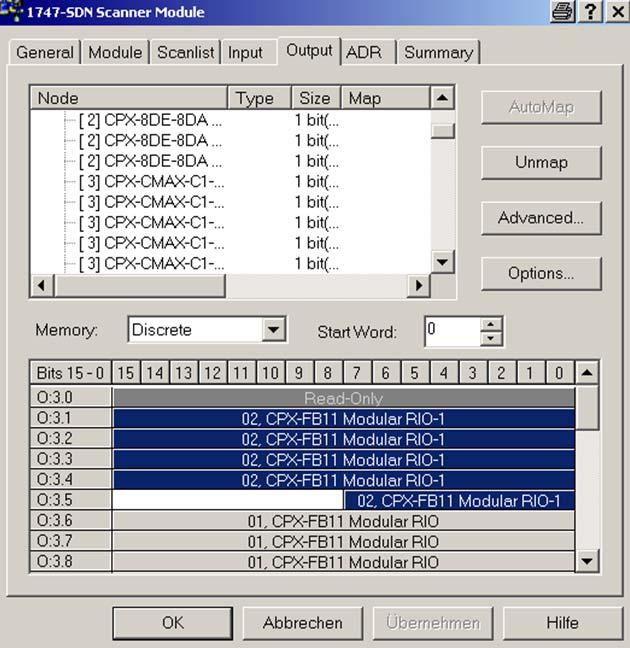Open the Summary tab
630x648 pixels.
point(439,52)
